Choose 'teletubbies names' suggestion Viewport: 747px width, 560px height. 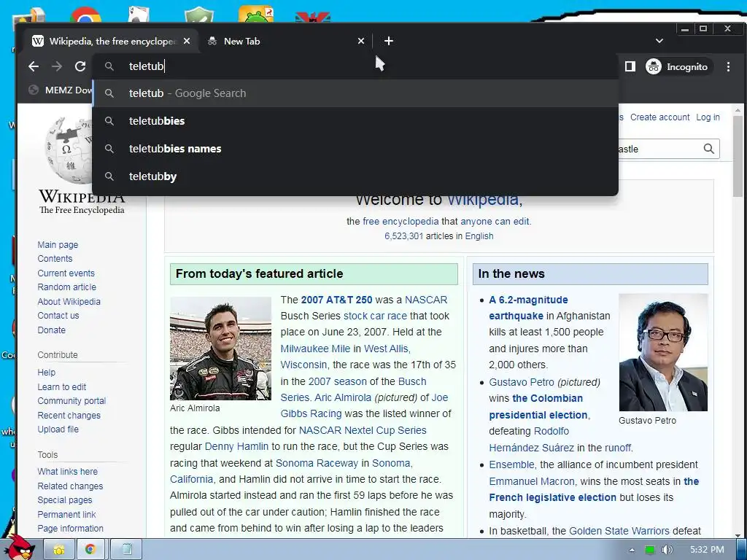point(355,149)
